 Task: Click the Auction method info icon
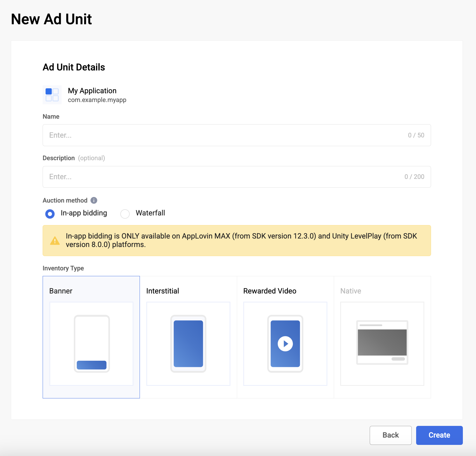pos(94,200)
